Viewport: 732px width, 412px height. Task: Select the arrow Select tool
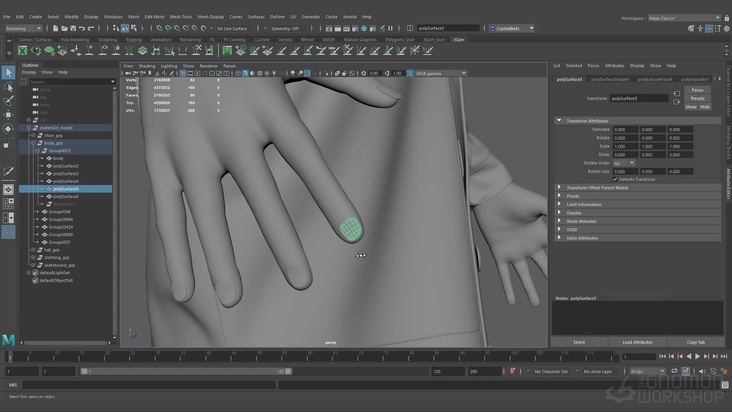tap(8, 72)
